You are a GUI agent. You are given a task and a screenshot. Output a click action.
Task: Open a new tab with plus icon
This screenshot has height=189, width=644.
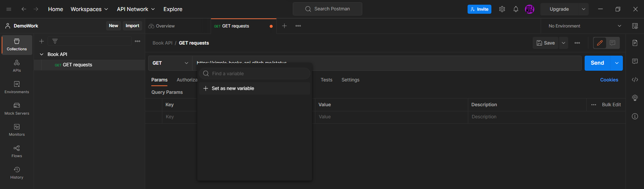(284, 26)
